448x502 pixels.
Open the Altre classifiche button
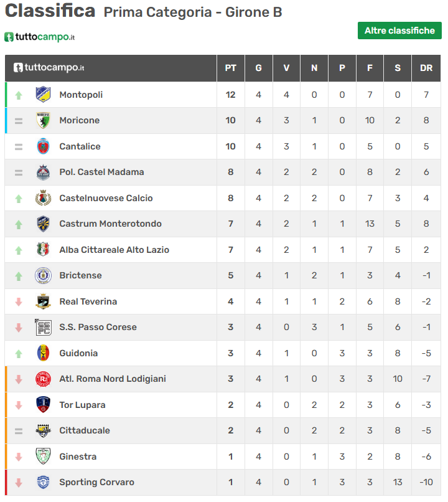coord(399,31)
